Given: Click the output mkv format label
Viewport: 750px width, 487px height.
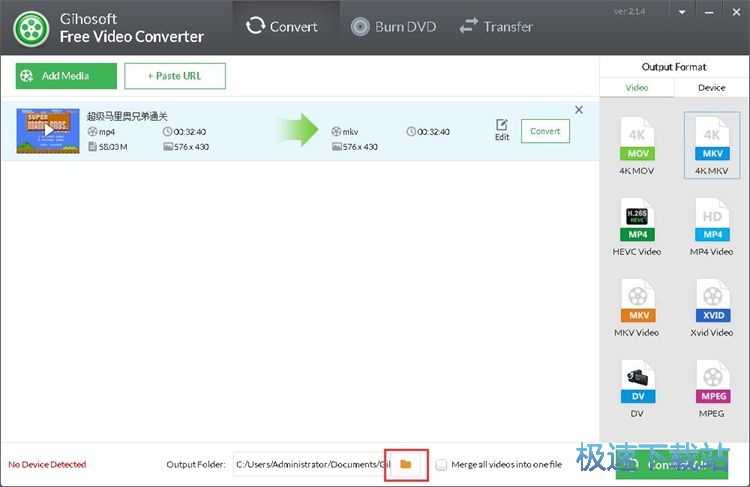Looking at the screenshot, I should (x=350, y=132).
